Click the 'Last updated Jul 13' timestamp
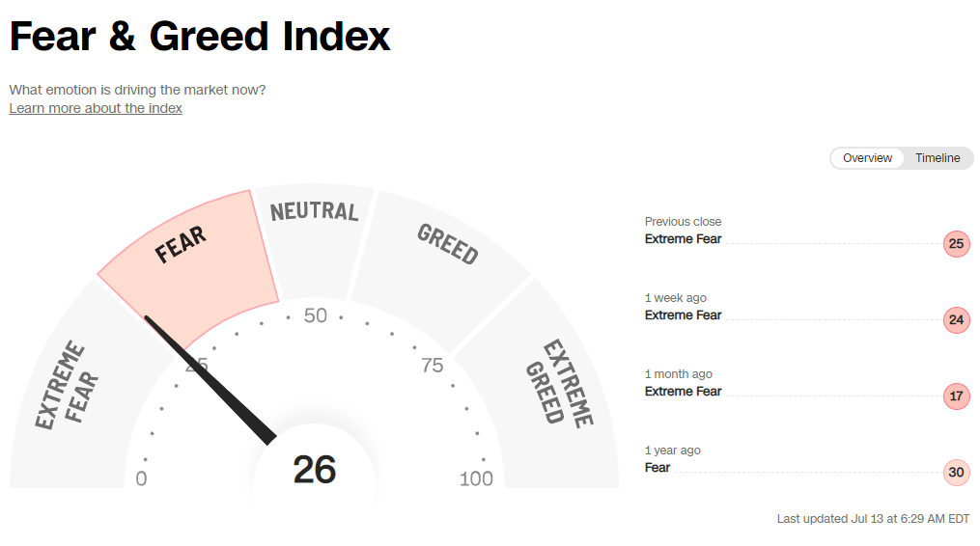Viewport: 980px width, 546px height. 873,519
